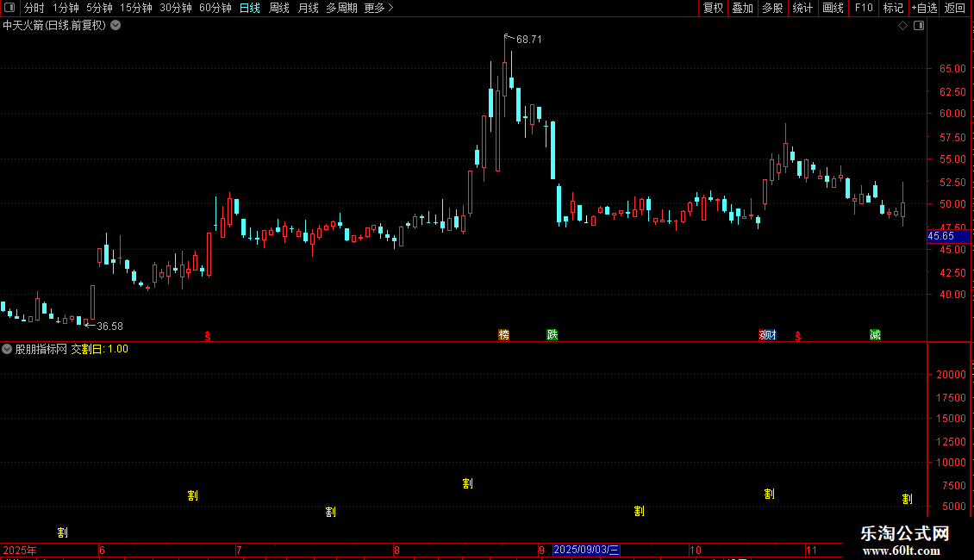Toggle the left sidebar panel icon
The height and width of the screenshot is (560, 974).
9,8
